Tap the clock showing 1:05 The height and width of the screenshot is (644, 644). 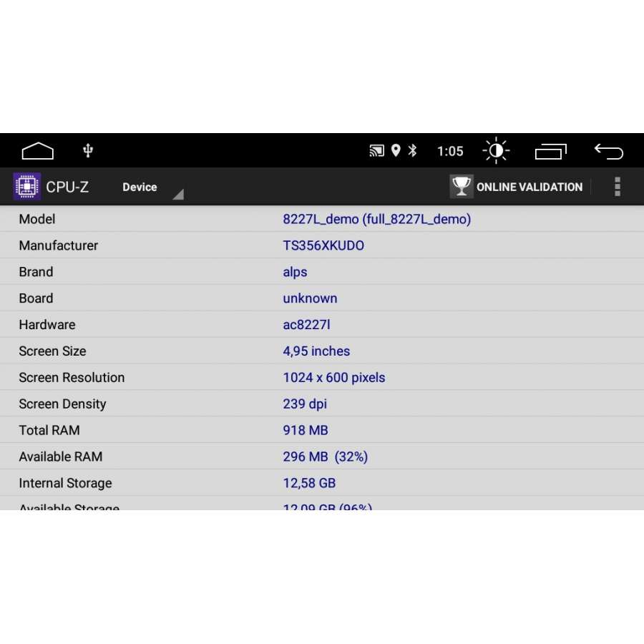point(450,151)
